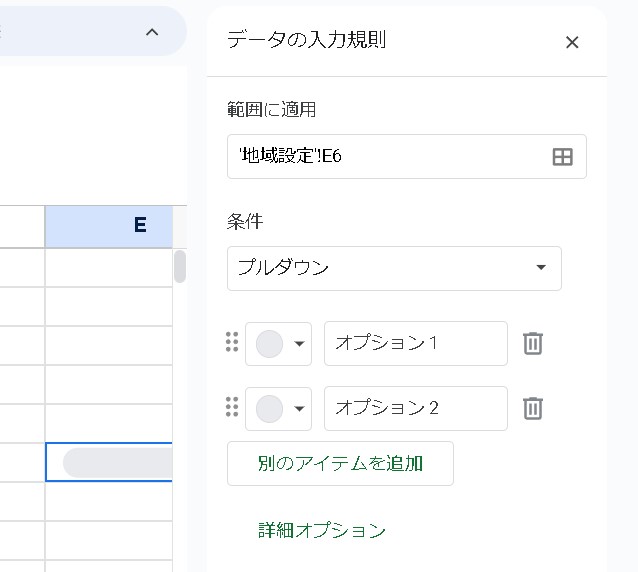Screen dimensions: 638x572
Task: Select the cell directly above the dropdown cell
Action: (x=108, y=423)
